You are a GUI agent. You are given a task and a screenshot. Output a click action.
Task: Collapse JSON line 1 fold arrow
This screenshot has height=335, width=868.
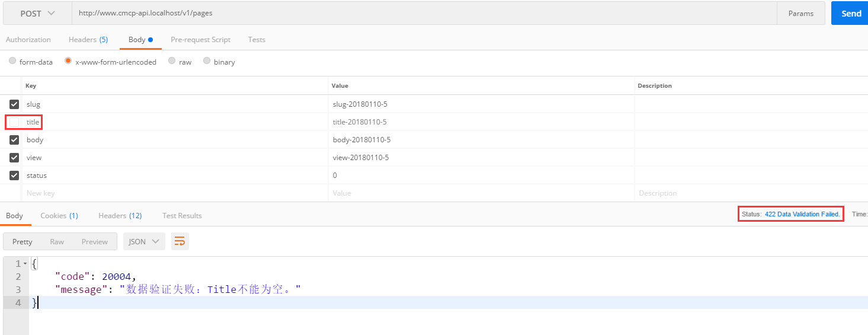(25, 263)
